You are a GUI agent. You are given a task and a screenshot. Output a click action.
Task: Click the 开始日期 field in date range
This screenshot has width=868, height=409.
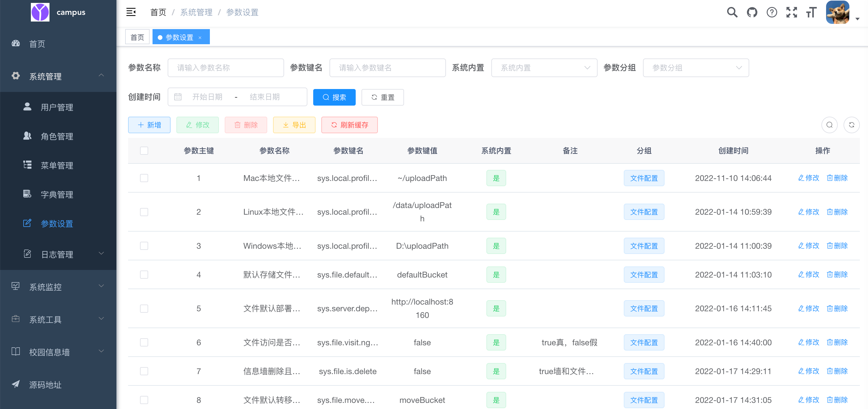(x=207, y=97)
